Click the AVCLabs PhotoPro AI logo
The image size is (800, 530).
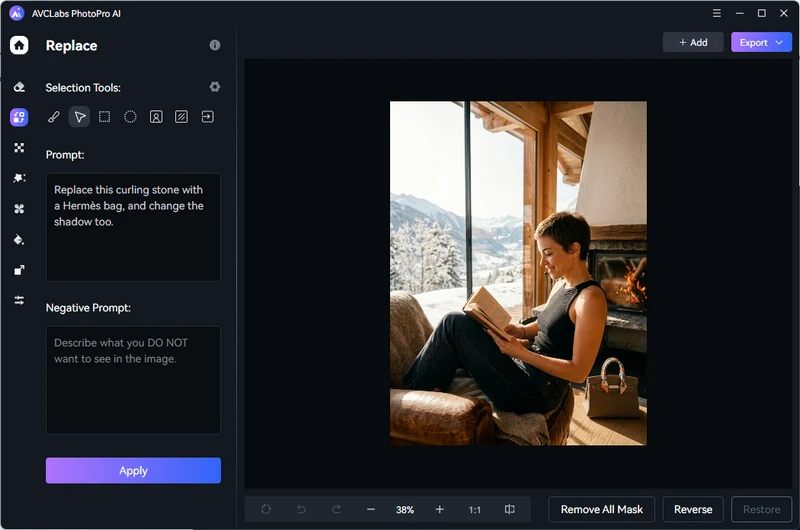17,13
